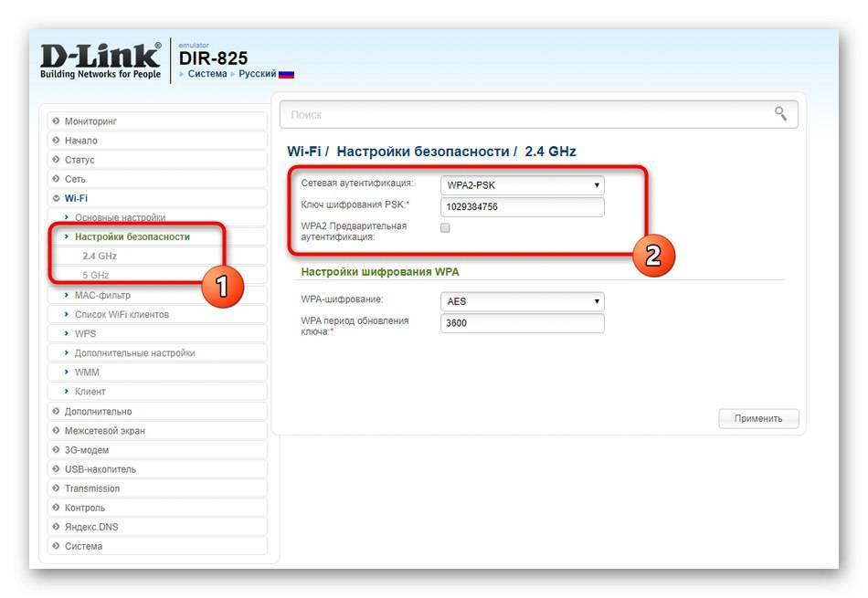Click the Сетевая аутентификация label
Image resolution: width=868 pixels, height=598 pixels.
click(357, 183)
